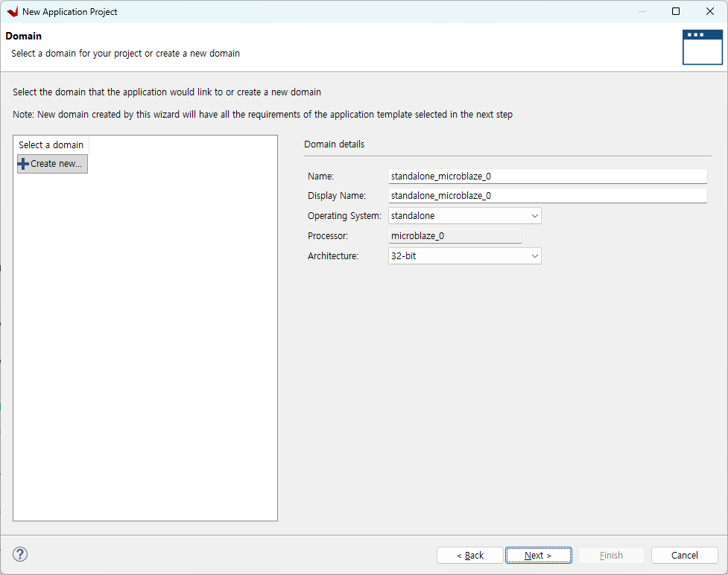Go to the next wizard step
The width and height of the screenshot is (728, 575).
pyautogui.click(x=538, y=556)
